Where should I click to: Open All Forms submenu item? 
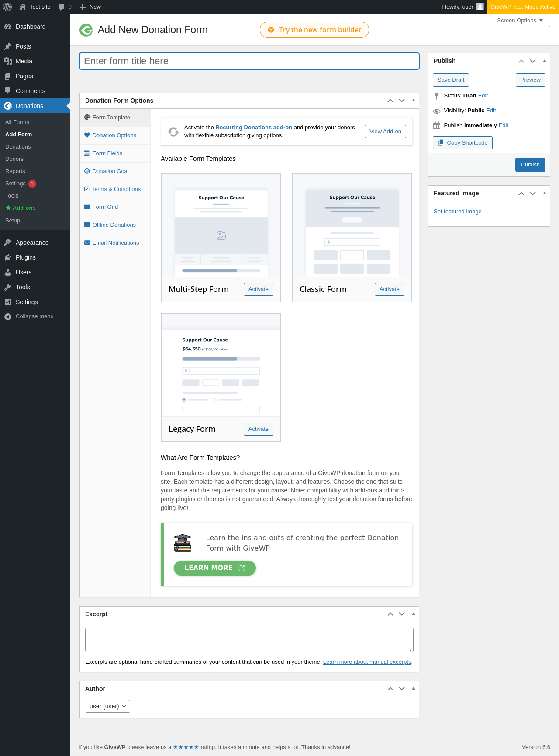17,122
